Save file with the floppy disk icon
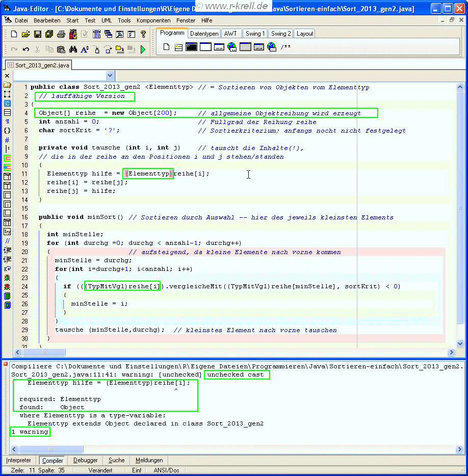The height and width of the screenshot is (476, 468). coord(38,34)
